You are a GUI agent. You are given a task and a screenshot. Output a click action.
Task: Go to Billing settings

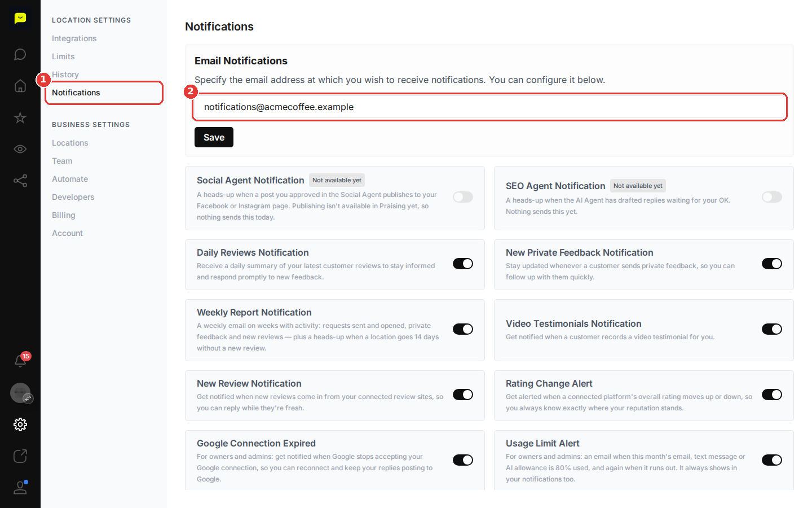(64, 215)
